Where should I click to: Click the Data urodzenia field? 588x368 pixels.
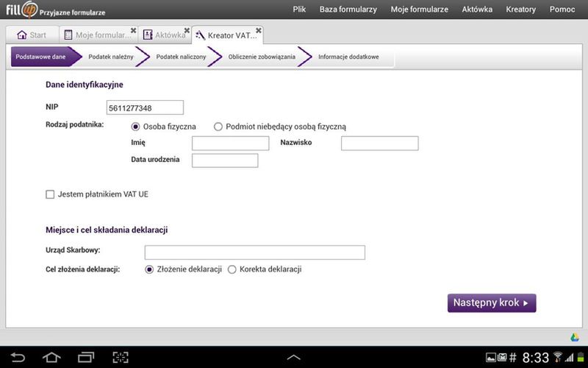click(225, 160)
